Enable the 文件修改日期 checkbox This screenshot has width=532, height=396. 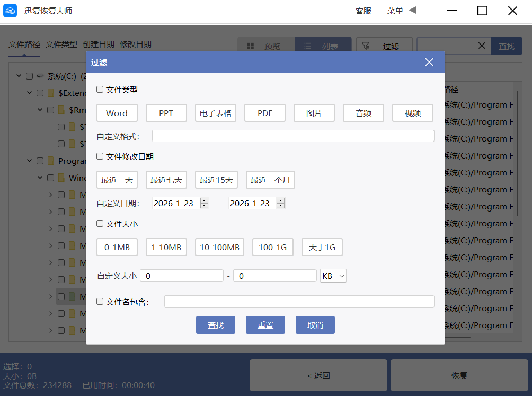point(100,156)
